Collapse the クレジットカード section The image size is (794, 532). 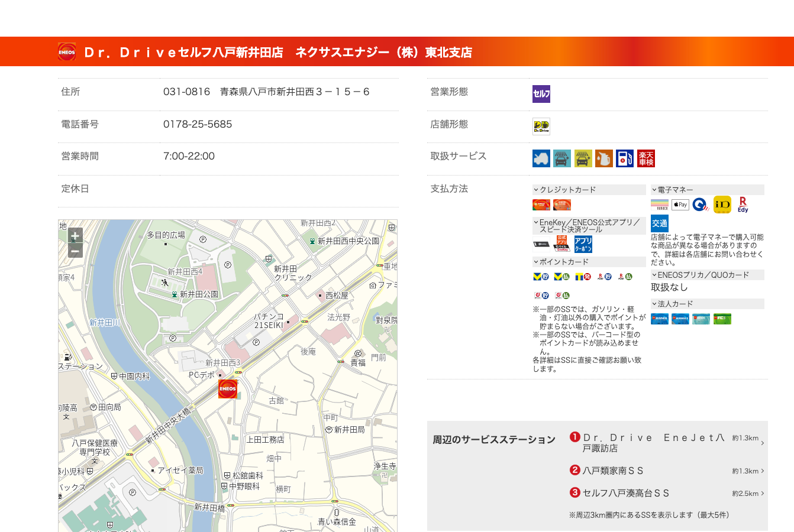coord(589,190)
